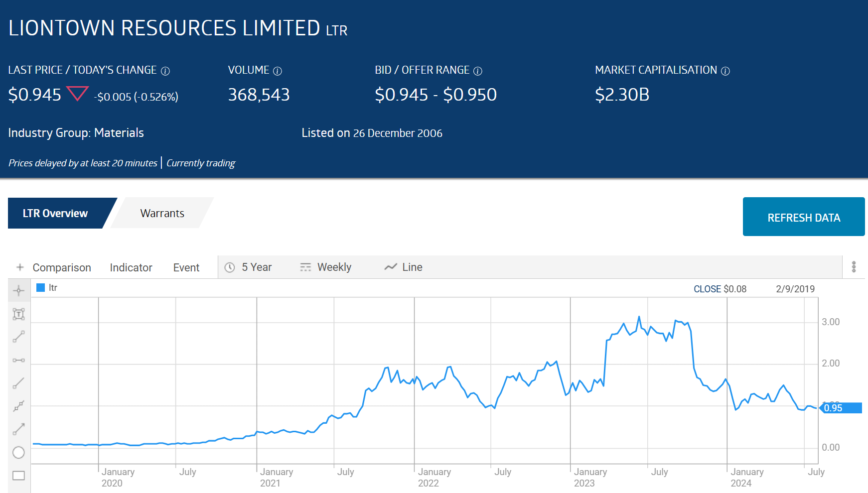Click the Industry Group: Materials text
868x493 pixels.
coord(76,133)
